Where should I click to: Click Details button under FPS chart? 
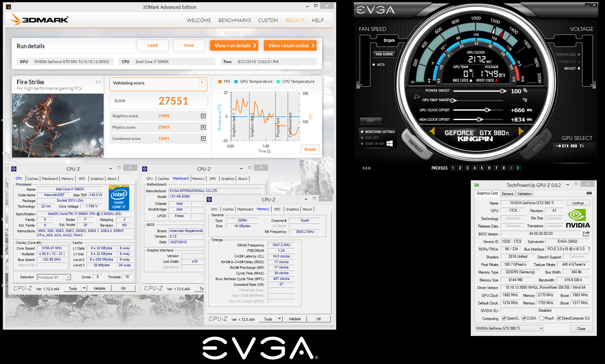pyautogui.click(x=310, y=149)
